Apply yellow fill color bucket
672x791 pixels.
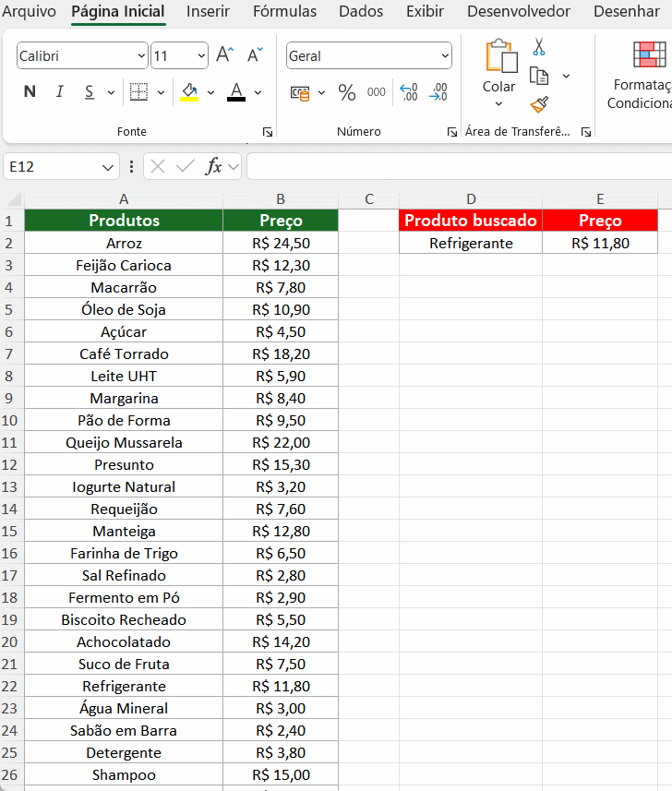pyautogui.click(x=189, y=91)
